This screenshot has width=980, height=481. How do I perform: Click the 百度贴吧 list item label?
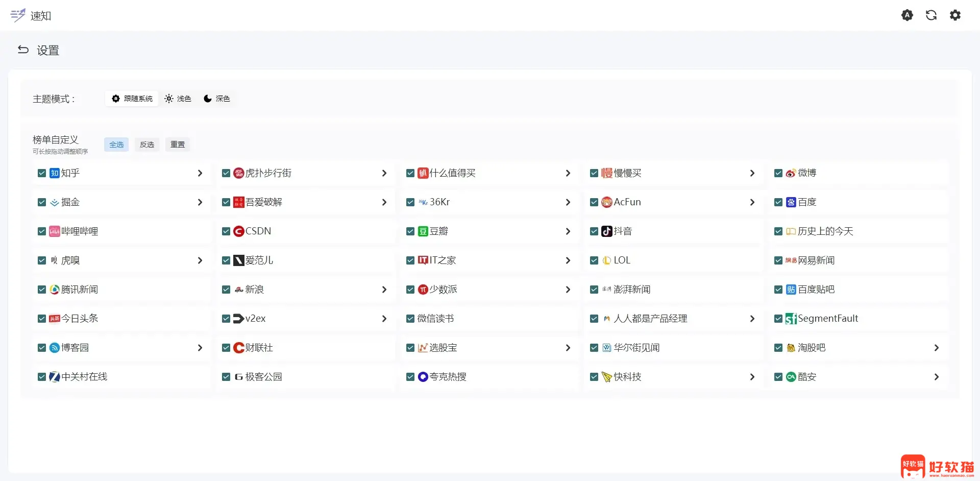pyautogui.click(x=816, y=290)
